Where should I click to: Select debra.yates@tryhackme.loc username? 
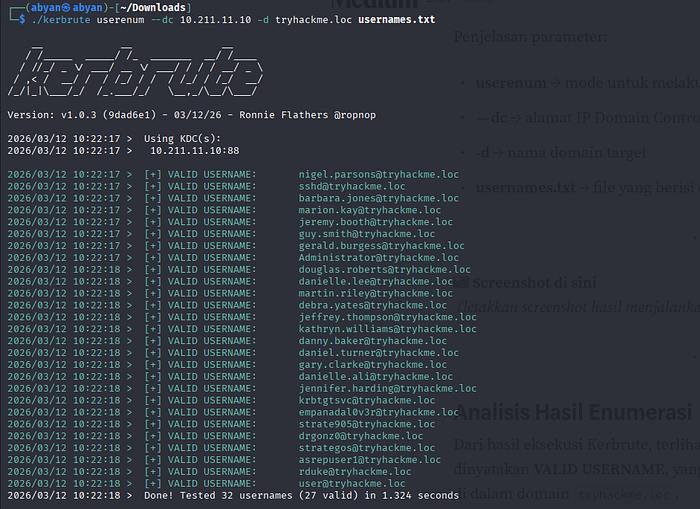[x=373, y=305]
